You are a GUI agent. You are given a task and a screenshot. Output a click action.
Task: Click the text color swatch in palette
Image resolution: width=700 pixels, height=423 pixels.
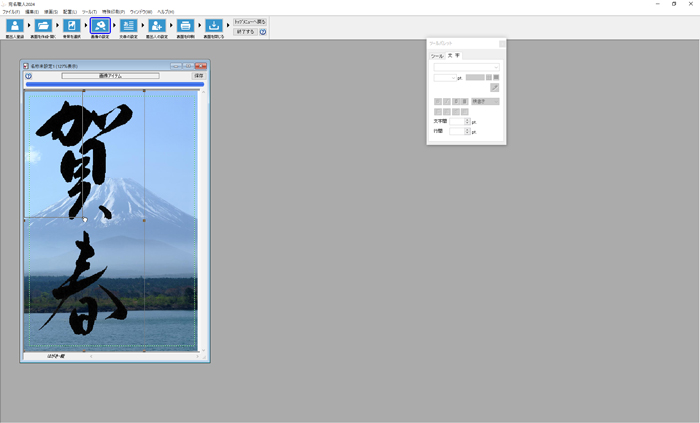point(475,77)
